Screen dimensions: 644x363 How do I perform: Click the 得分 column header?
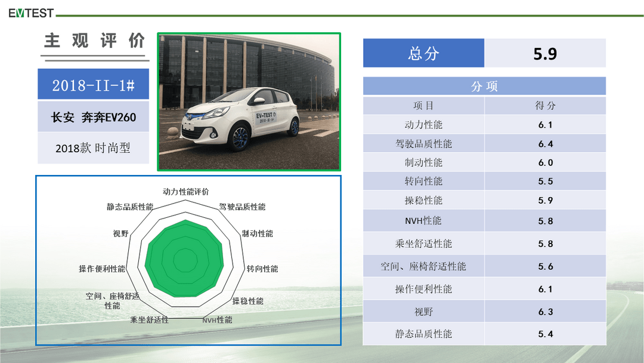[546, 106]
